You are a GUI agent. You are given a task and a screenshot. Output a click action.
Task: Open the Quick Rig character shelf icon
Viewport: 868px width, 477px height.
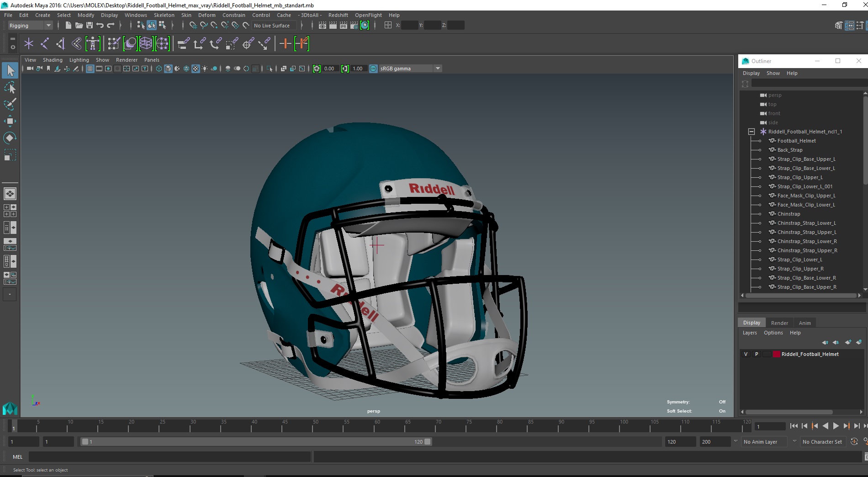(x=93, y=44)
